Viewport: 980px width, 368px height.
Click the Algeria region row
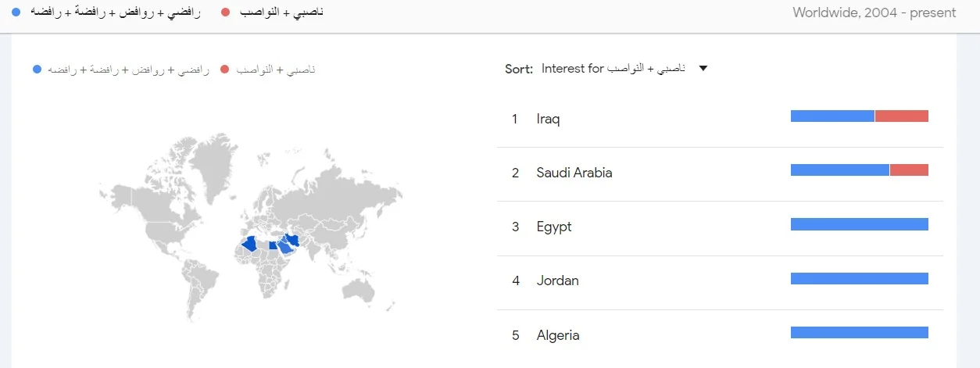pyautogui.click(x=558, y=335)
